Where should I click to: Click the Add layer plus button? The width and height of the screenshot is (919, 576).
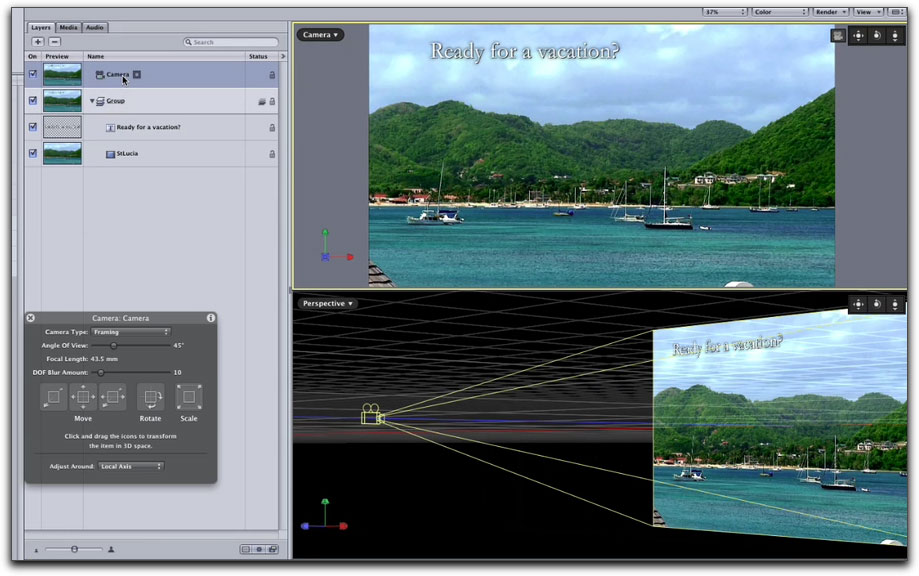(38, 42)
